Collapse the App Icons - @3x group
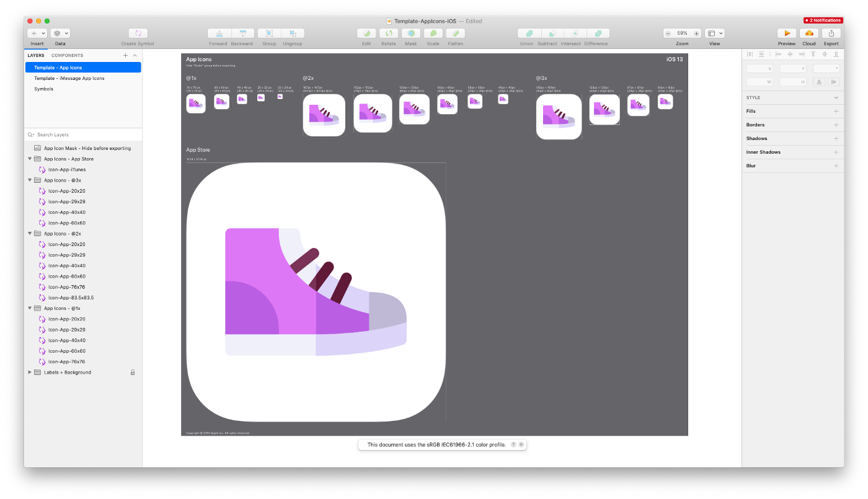868x499 pixels. point(30,180)
